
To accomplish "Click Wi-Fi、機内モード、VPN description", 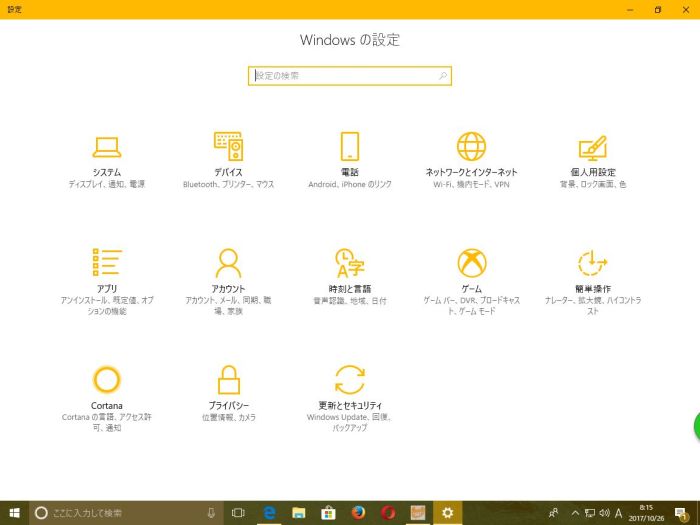I will 471,184.
